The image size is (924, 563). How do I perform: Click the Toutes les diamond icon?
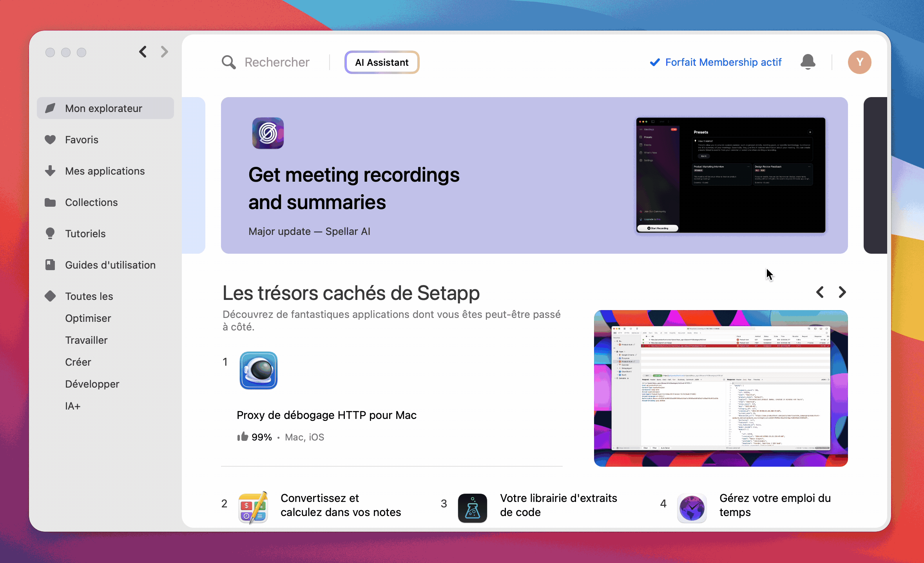tap(50, 296)
